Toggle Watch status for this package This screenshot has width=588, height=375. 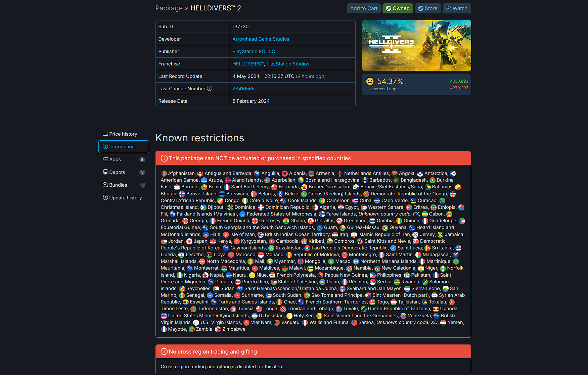pos(457,8)
